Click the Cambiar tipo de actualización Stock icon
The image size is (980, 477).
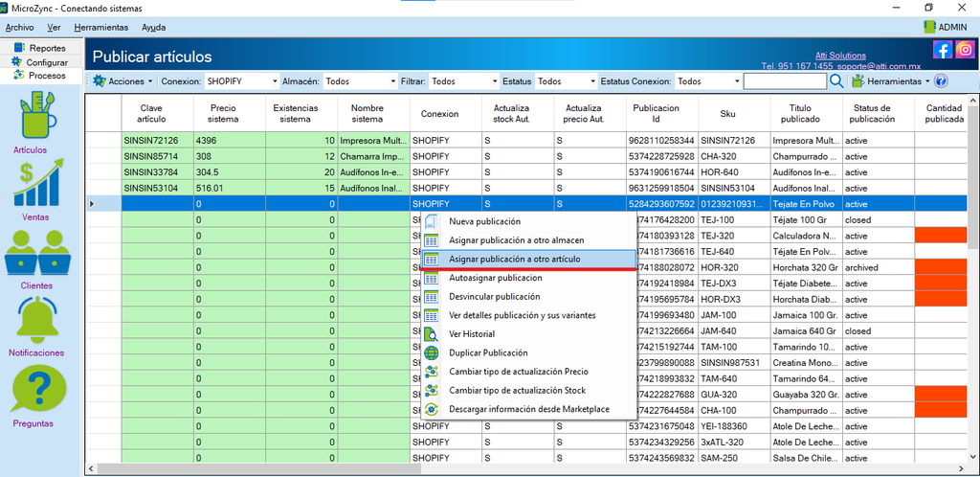[x=432, y=390]
